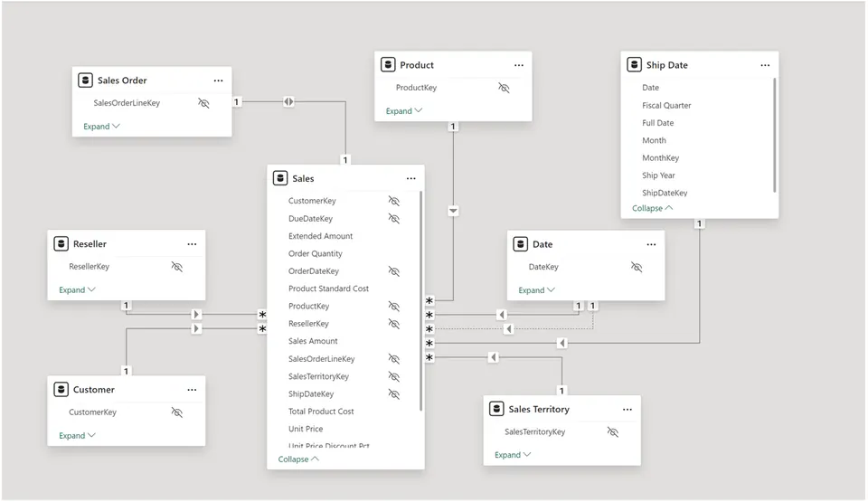
Task: Select ShipDateKey field in Ship Date
Action: coord(665,193)
